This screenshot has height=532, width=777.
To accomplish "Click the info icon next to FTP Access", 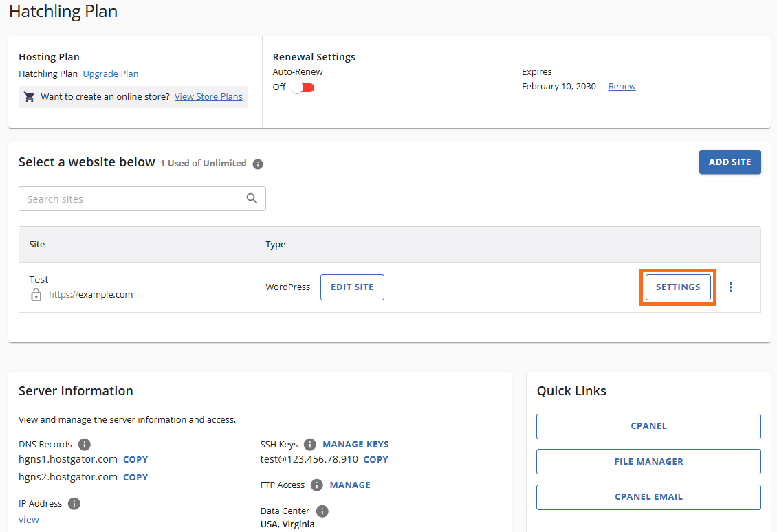I will coord(317,485).
